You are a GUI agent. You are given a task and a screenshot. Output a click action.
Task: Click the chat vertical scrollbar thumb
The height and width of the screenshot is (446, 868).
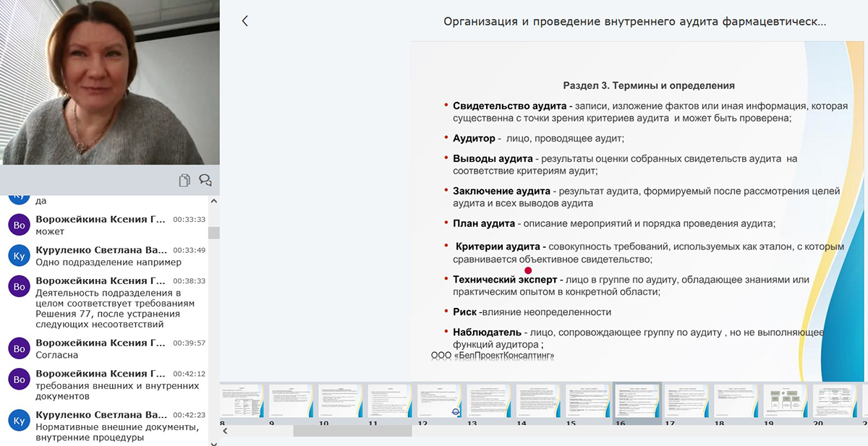(x=214, y=233)
